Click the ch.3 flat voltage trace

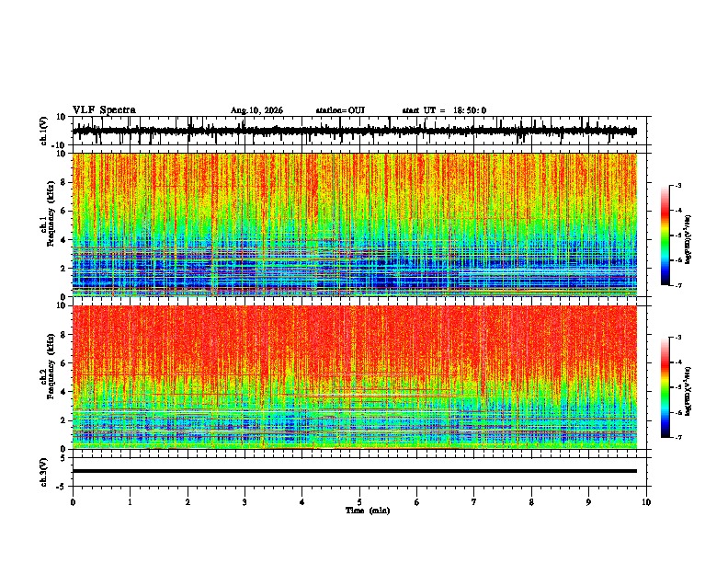[354, 471]
